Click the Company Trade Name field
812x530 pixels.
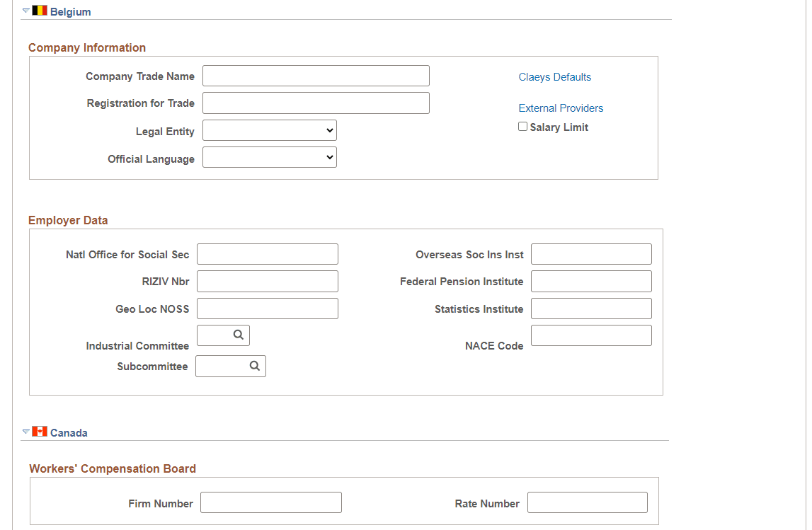point(315,76)
